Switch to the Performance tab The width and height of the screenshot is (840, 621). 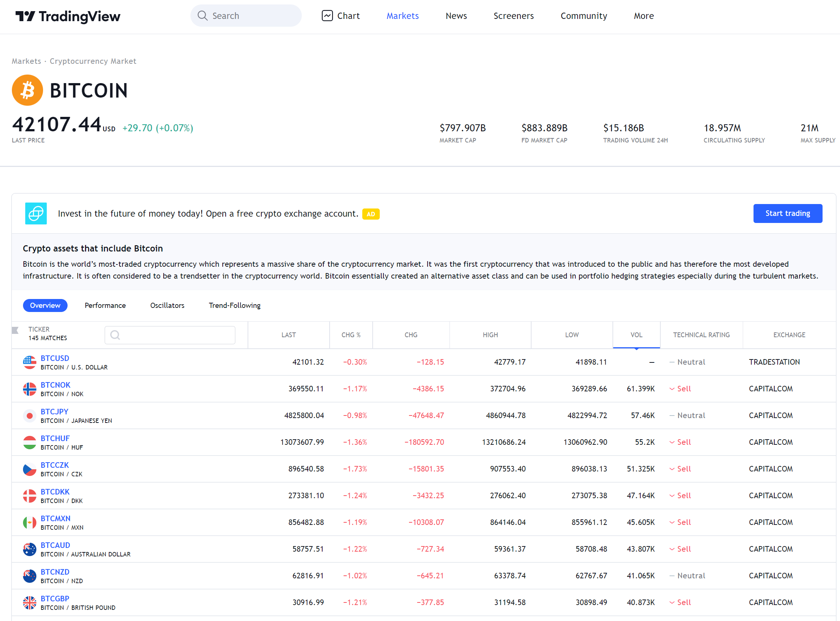tap(105, 306)
